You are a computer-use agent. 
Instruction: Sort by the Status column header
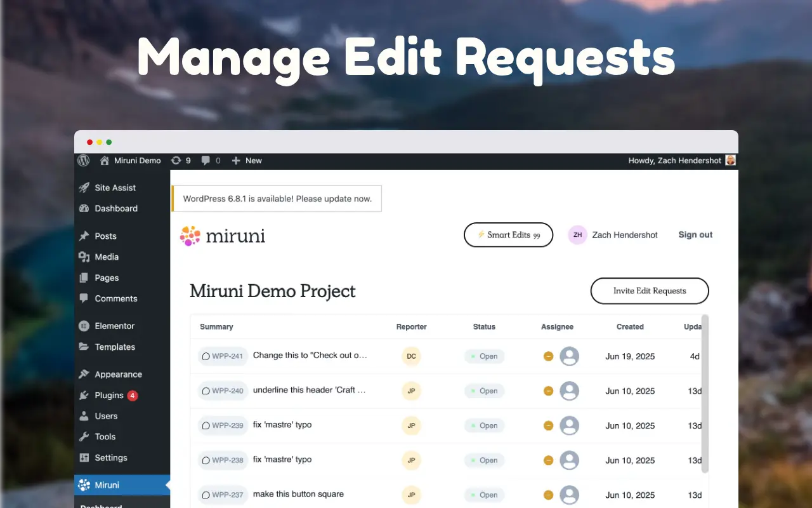484,327
